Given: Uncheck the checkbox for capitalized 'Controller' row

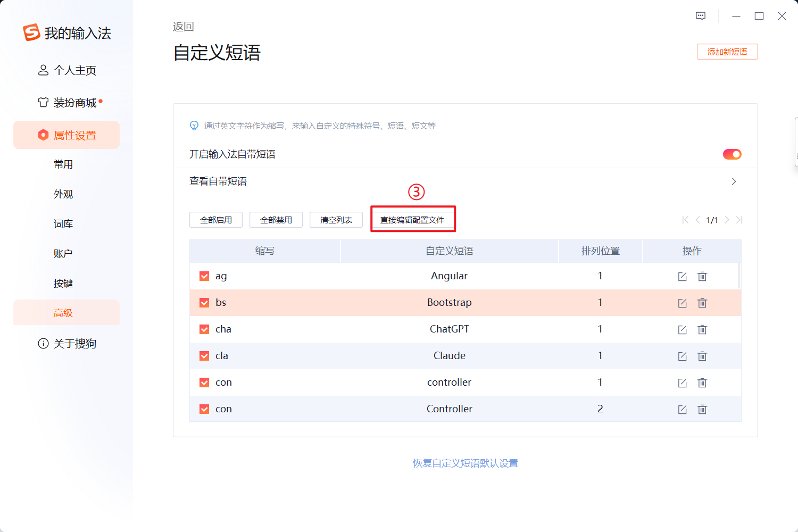Looking at the screenshot, I should point(204,409).
